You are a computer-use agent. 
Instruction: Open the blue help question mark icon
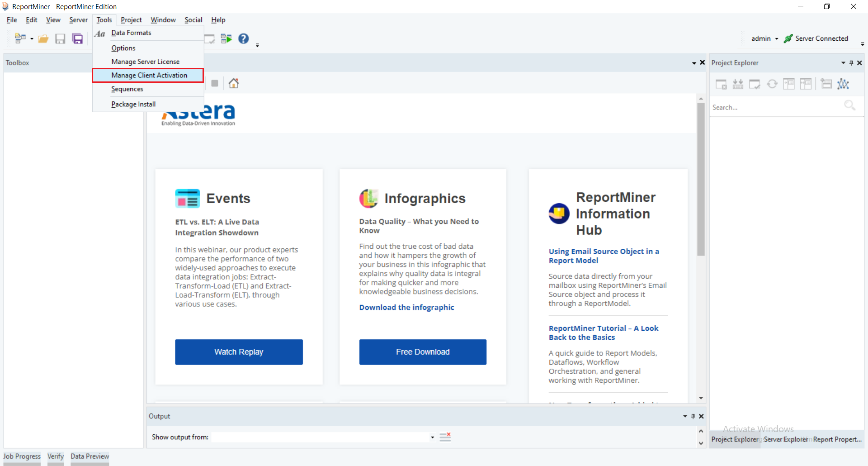point(244,39)
